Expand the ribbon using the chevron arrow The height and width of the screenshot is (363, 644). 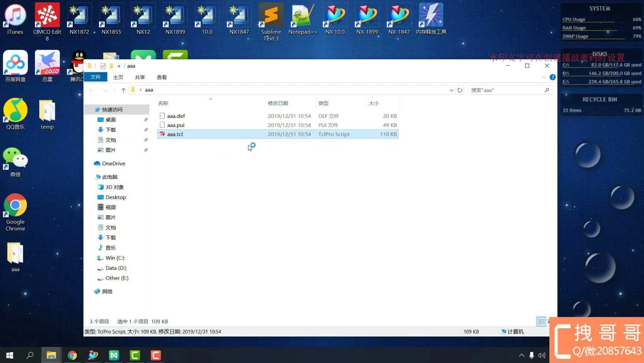544,77
